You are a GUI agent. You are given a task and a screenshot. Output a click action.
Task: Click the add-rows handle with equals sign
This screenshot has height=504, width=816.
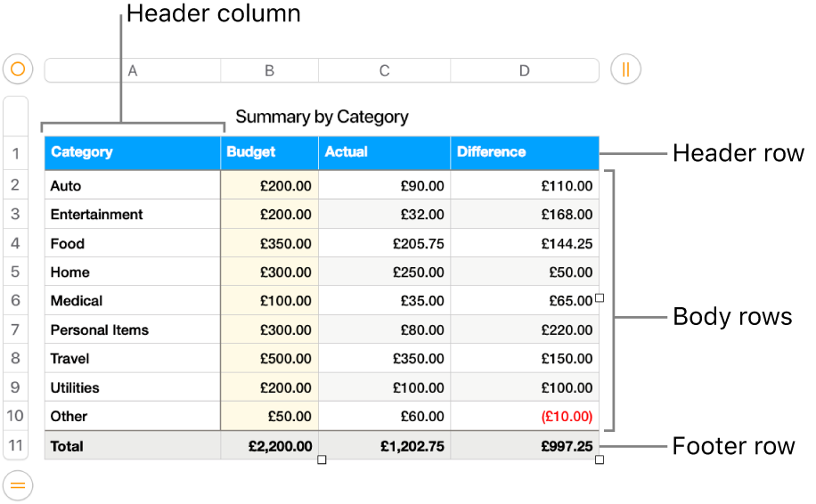coord(18,485)
